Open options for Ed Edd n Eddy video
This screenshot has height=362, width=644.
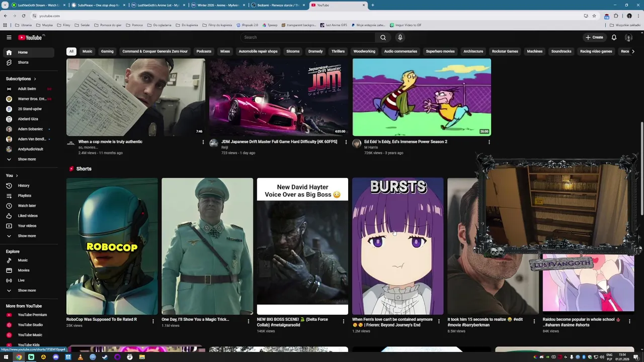tap(489, 142)
